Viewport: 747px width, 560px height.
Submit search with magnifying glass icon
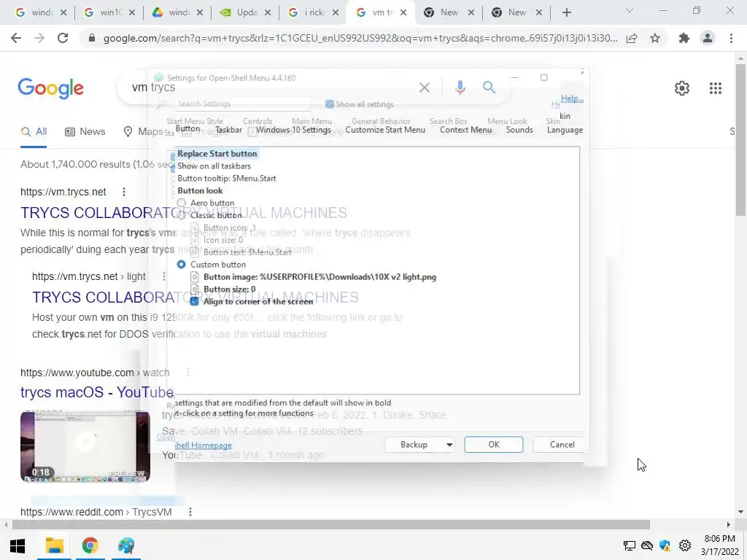489,87
